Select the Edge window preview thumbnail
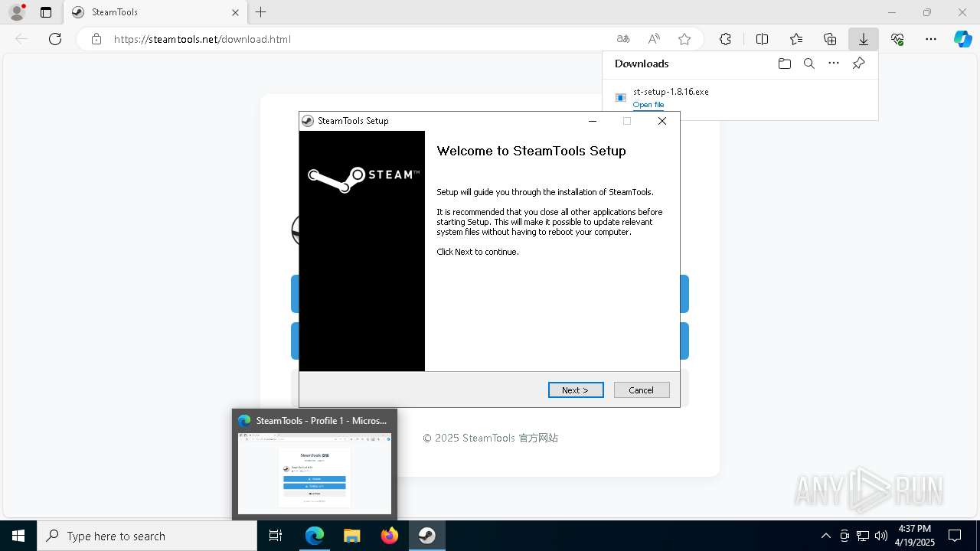Viewport: 980px width, 551px height. [x=315, y=474]
